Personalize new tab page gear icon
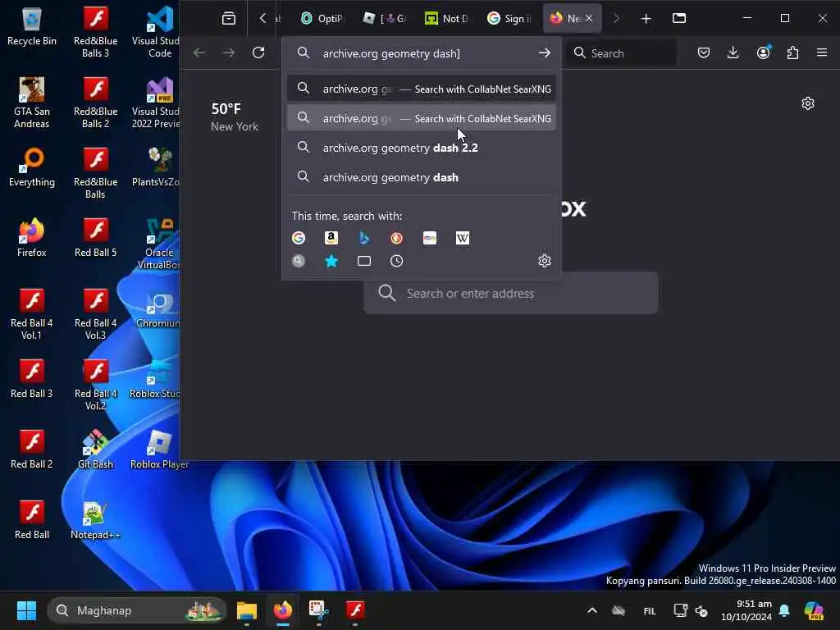Screen dimensions: 840x630 pos(807,103)
